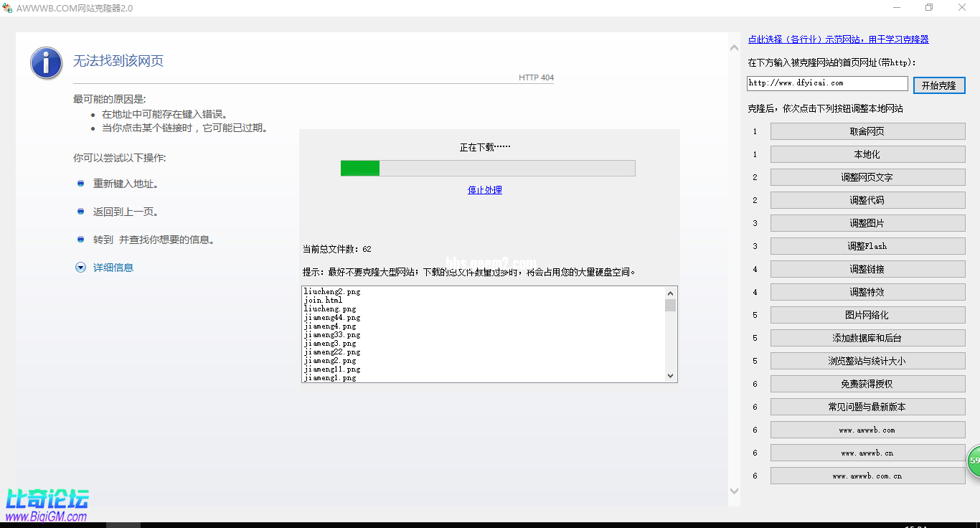This screenshot has width=980, height=528.
Task: Click the browser pane scroll-down chevron
Action: (x=734, y=491)
